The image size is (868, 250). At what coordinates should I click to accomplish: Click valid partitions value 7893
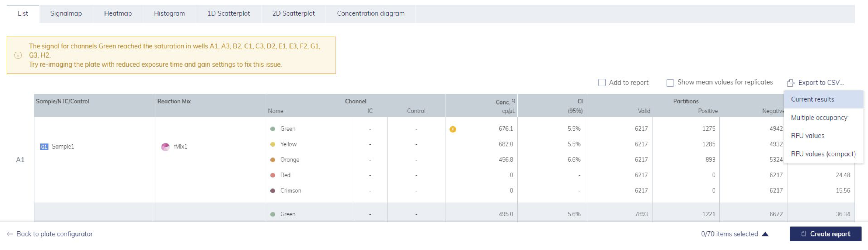tap(641, 214)
